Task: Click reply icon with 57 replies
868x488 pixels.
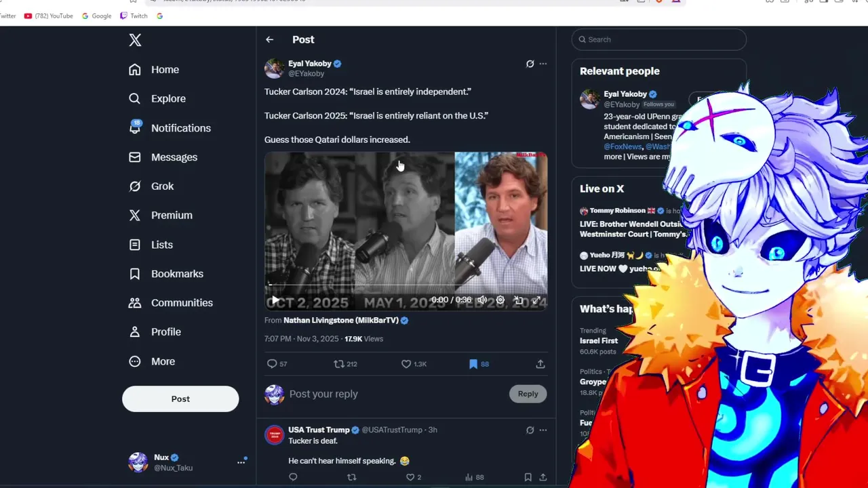Action: (277, 364)
